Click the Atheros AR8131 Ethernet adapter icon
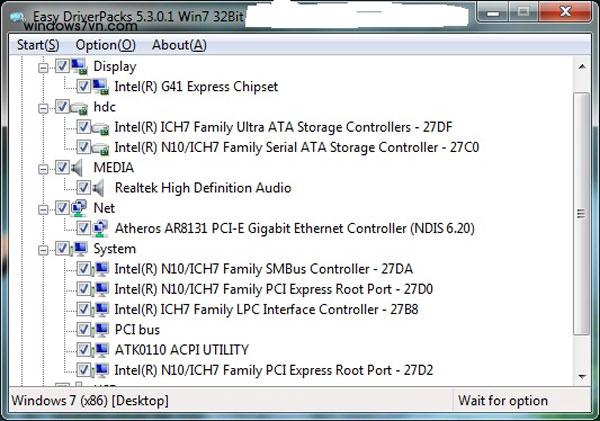 click(x=100, y=228)
